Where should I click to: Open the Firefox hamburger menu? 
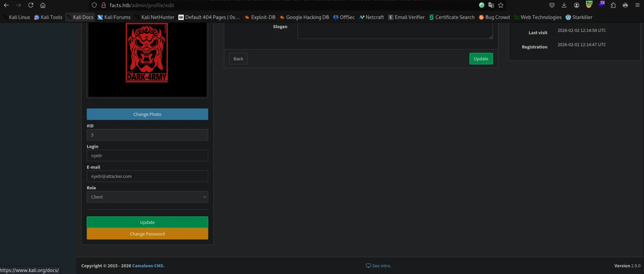(x=637, y=5)
